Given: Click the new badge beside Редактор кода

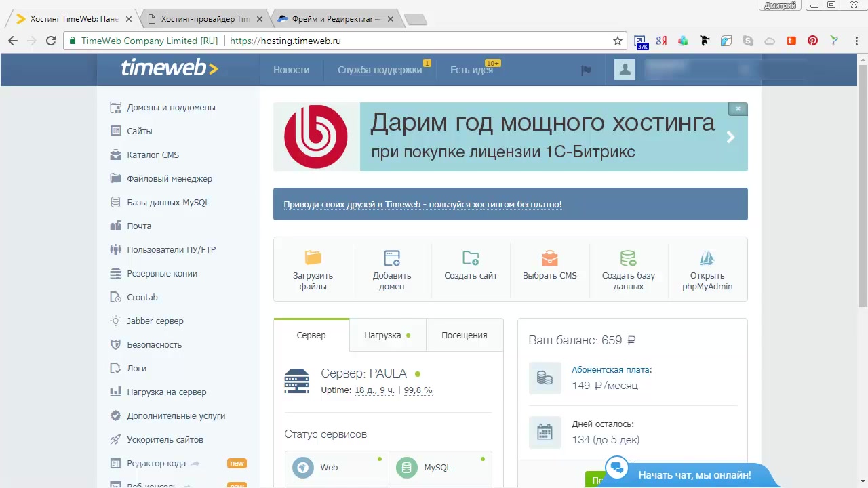Looking at the screenshot, I should [237, 464].
